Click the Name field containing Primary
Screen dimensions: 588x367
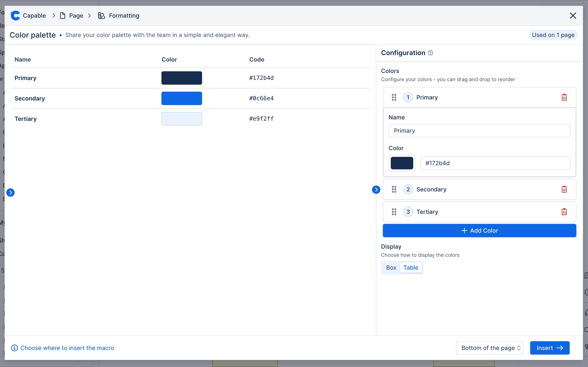pos(479,131)
